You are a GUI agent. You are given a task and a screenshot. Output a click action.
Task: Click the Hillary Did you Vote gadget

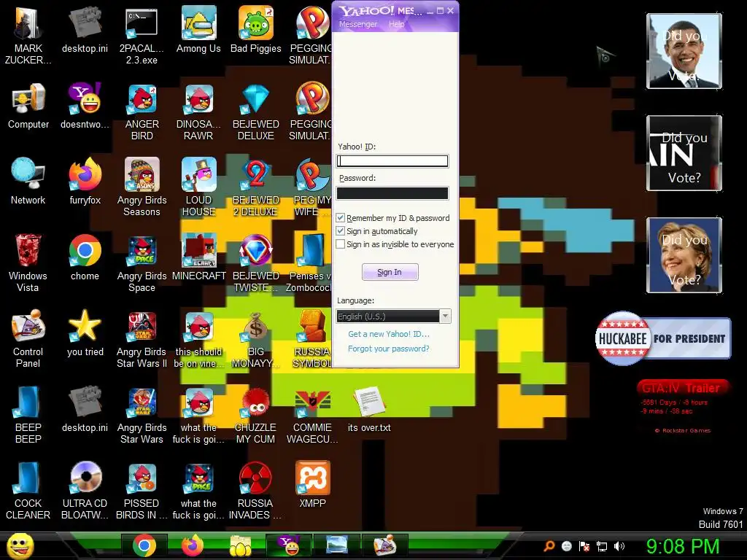pyautogui.click(x=684, y=255)
